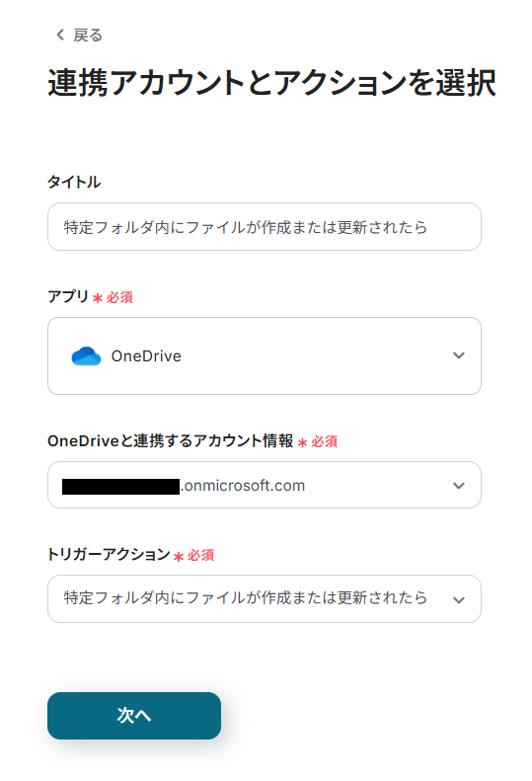Image resolution: width=532 pixels, height=781 pixels.
Task: Open the トリガーアクション dropdown list
Action: coord(265,598)
